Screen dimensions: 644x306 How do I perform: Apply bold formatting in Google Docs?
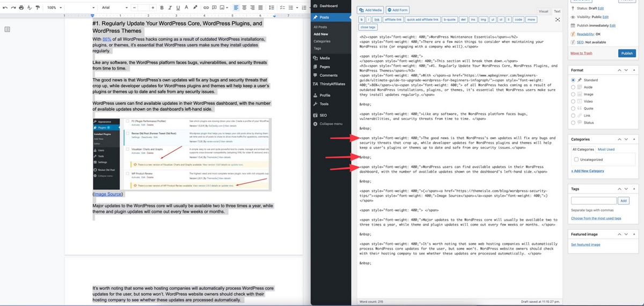(x=162, y=8)
